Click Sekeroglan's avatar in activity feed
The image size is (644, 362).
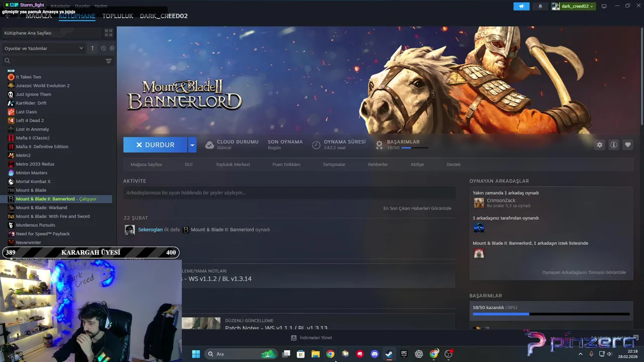(x=129, y=230)
